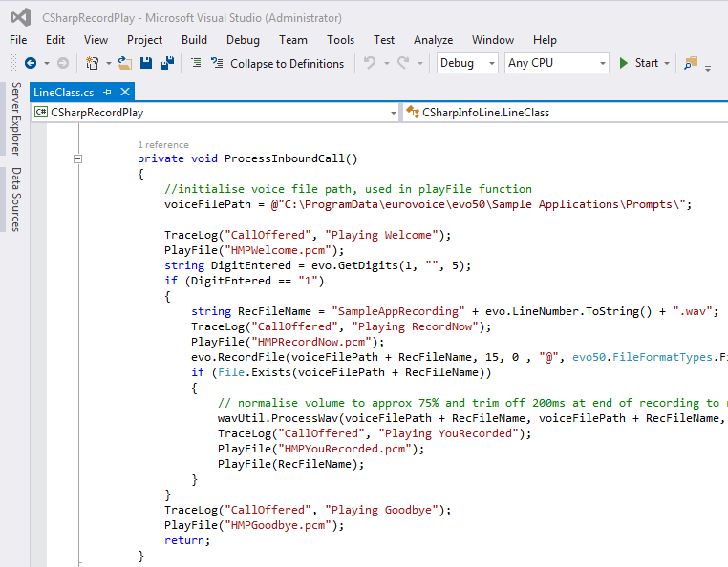Expand the CSharpRecordPlay project dropdown
Screen dimensions: 728x567
pos(393,113)
